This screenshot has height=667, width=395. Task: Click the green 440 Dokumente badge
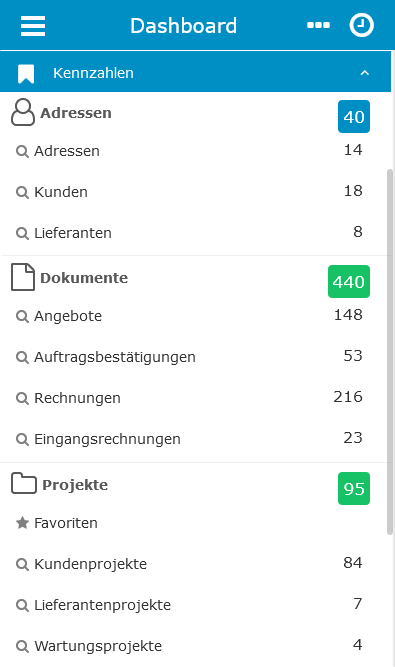tap(349, 282)
